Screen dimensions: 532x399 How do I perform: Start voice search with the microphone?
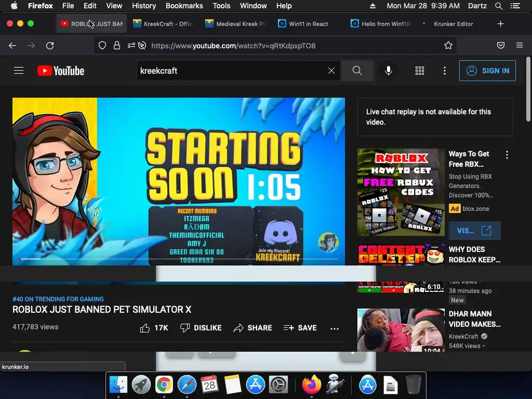coord(389,71)
